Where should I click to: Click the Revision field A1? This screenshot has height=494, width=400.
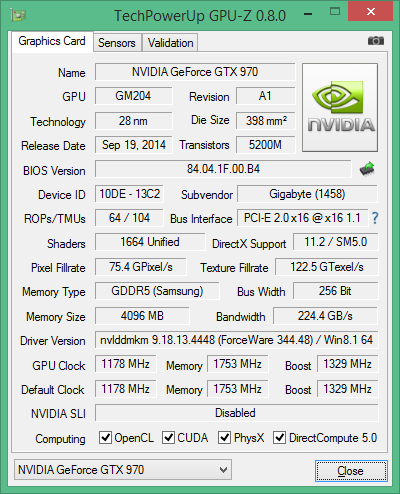(266, 96)
